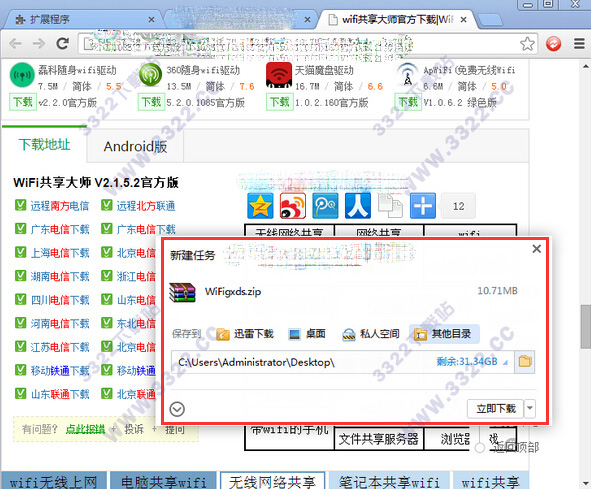Close the wifi共享大师官方下载 browser tab
Image resolution: width=591 pixels, height=489 pixels.
pyautogui.click(x=464, y=20)
